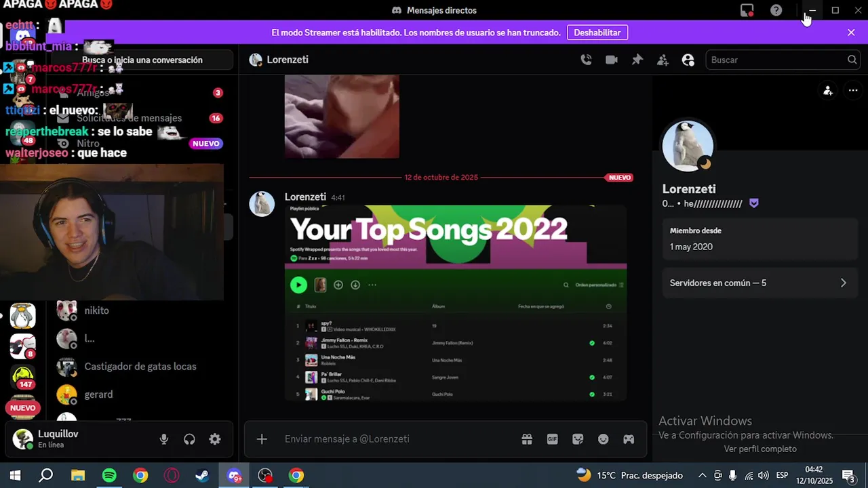This screenshot has height=488, width=868.
Task: Expand Servidores en común — 5
Action: (760, 283)
